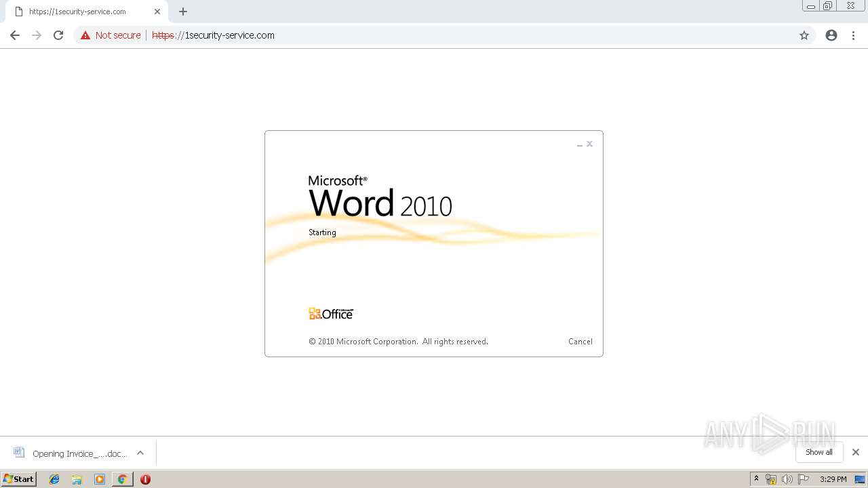Restore down the Chrome window

tap(828, 6)
